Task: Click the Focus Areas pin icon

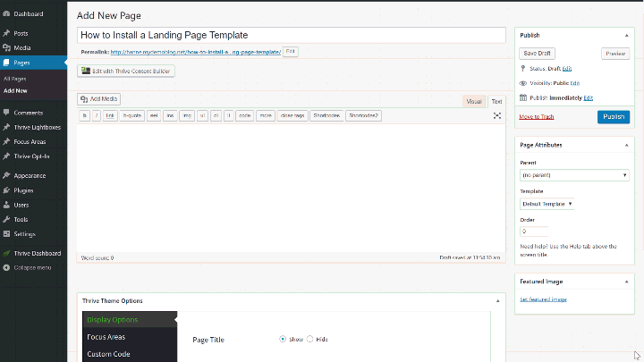Action: (6, 141)
